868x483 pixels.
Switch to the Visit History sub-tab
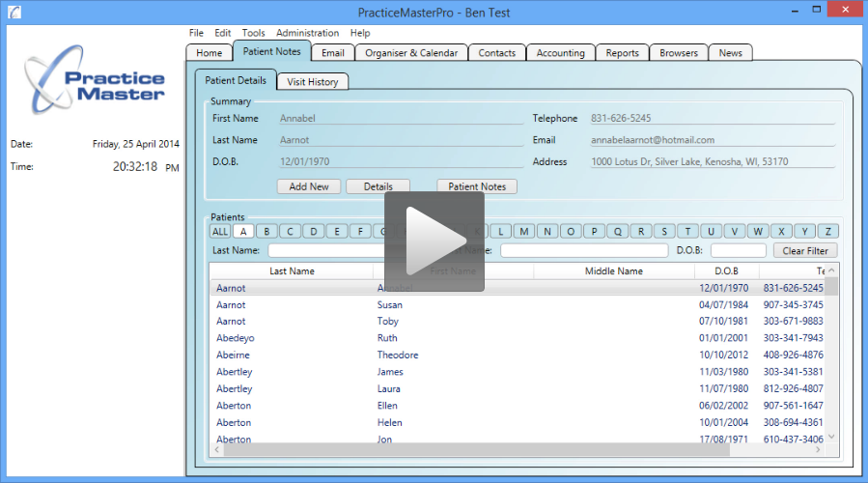312,81
